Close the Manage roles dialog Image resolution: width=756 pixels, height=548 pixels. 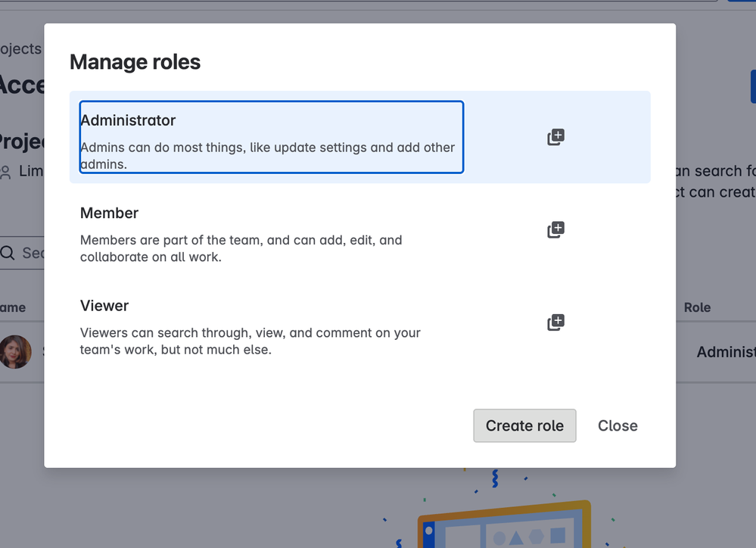pyautogui.click(x=618, y=425)
